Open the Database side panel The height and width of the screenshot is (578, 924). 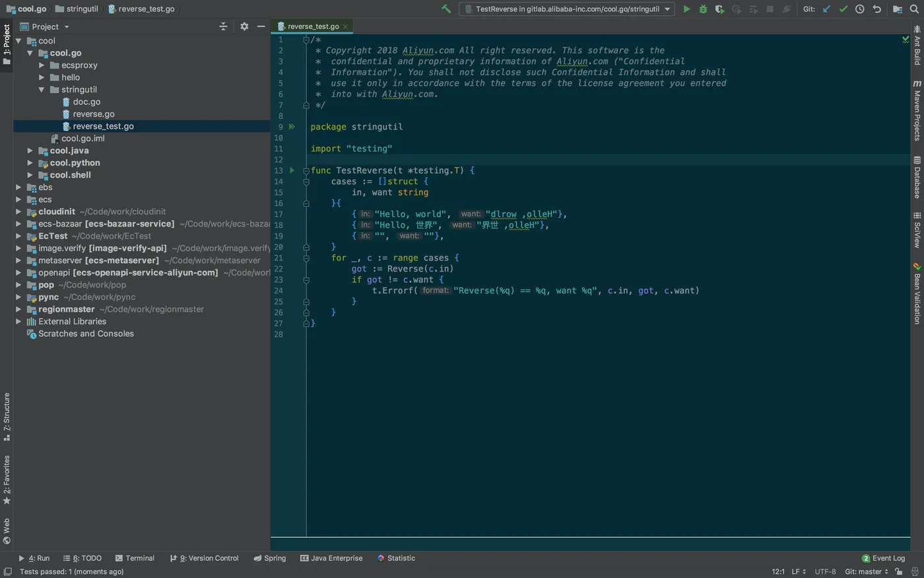pyautogui.click(x=917, y=177)
